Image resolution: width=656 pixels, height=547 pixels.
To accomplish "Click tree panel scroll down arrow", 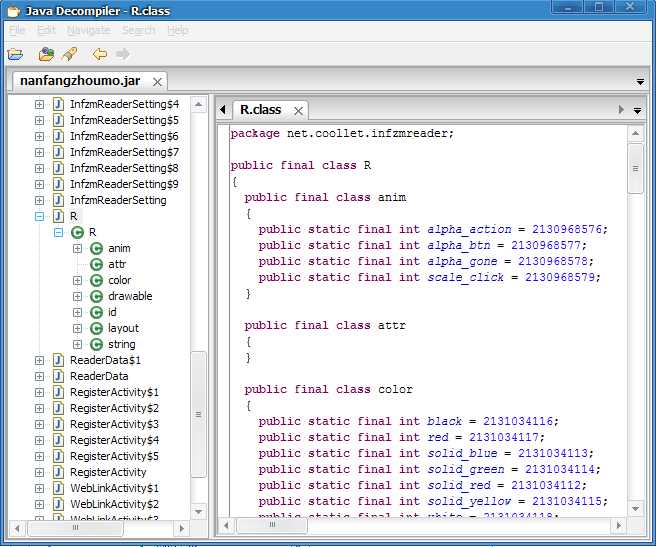I will pyautogui.click(x=198, y=511).
